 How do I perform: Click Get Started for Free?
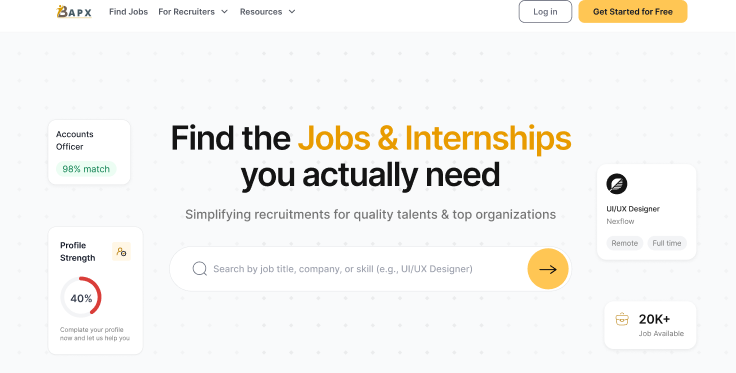[633, 12]
